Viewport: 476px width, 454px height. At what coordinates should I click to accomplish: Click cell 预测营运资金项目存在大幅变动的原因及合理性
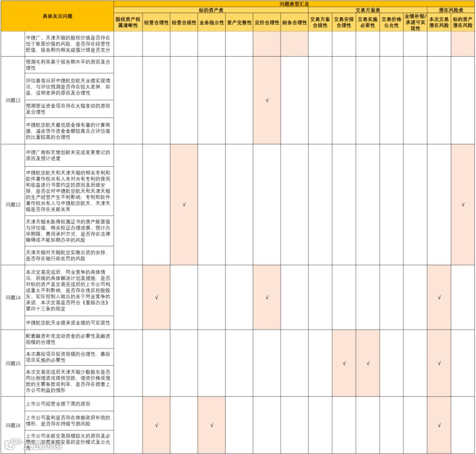69,109
